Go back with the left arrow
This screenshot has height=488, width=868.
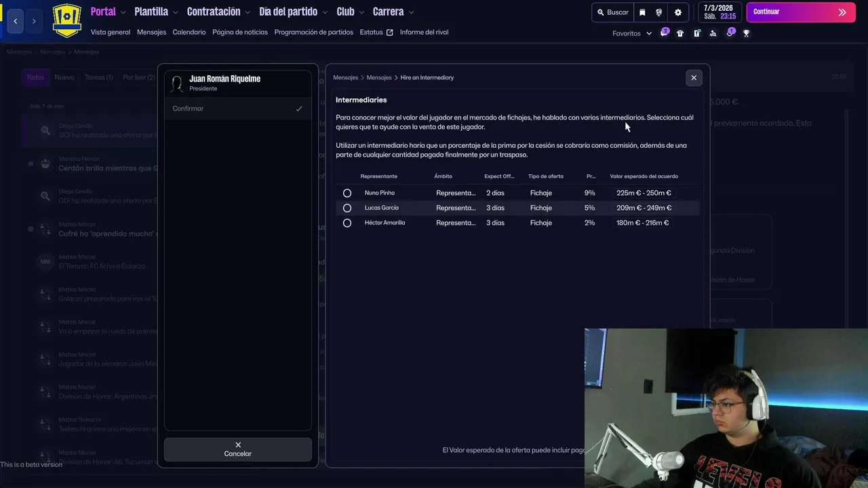point(16,21)
